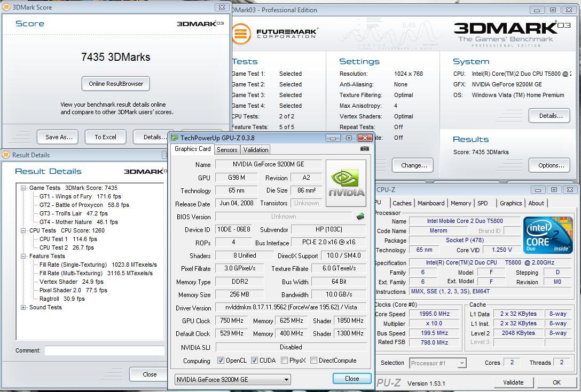The image size is (581, 392).
Task: Open the Mainboard tab in CPU-Z
Action: [431, 203]
